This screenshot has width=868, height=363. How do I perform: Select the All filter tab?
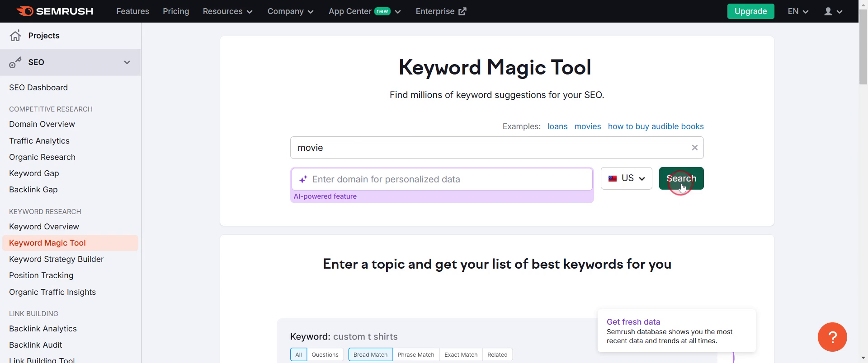pyautogui.click(x=298, y=355)
